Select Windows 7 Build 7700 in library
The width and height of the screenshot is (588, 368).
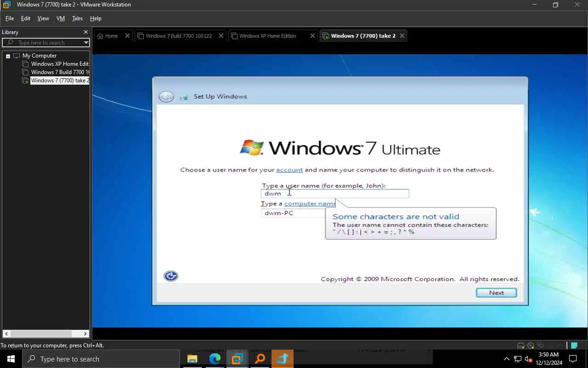60,72
